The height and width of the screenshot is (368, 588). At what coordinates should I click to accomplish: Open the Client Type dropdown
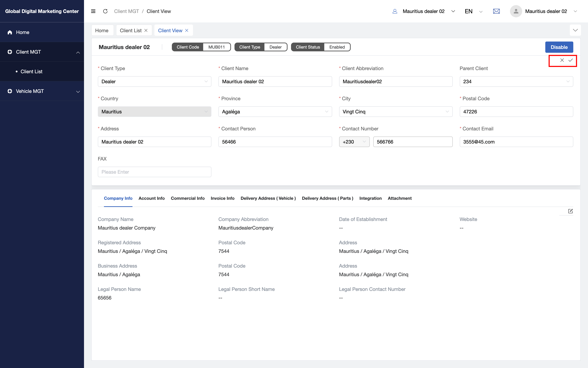(155, 81)
